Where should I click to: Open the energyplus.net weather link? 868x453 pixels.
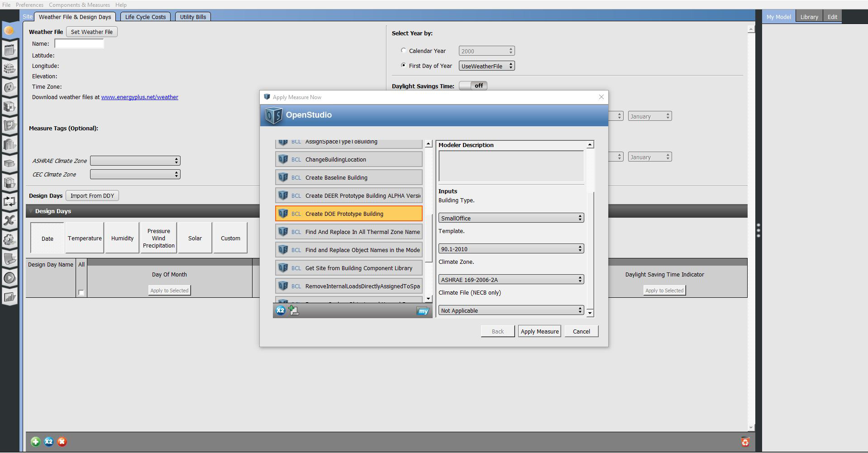[139, 97]
